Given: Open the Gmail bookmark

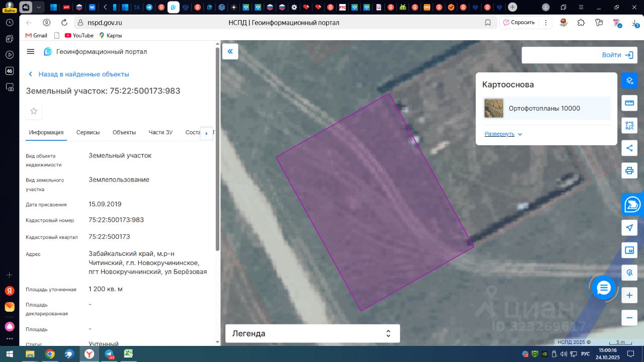Looking at the screenshot, I should tap(36, 36).
